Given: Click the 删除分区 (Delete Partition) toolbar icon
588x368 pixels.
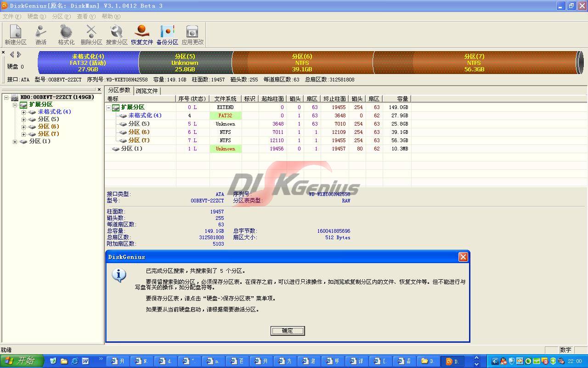Looking at the screenshot, I should pyautogui.click(x=91, y=34).
